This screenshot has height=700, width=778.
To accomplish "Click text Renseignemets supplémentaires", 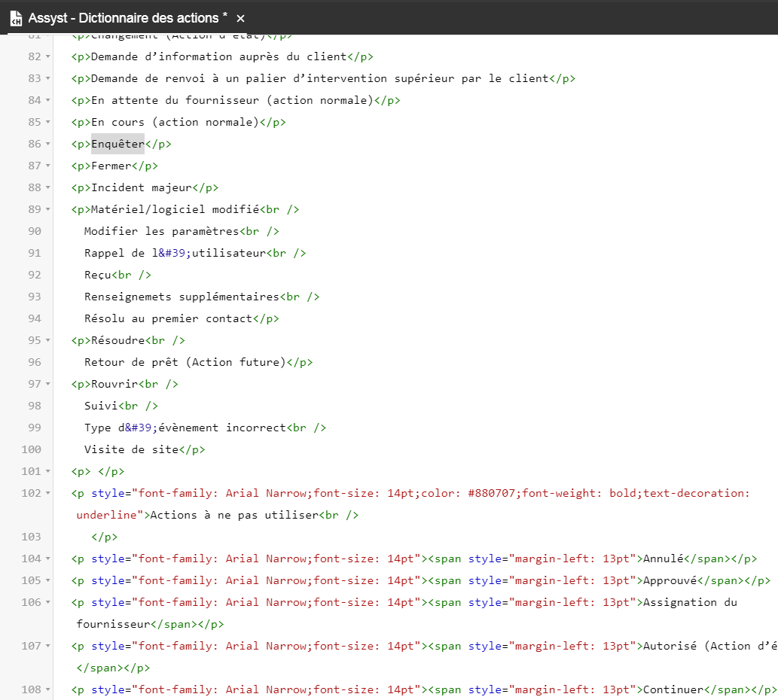I will [182, 297].
